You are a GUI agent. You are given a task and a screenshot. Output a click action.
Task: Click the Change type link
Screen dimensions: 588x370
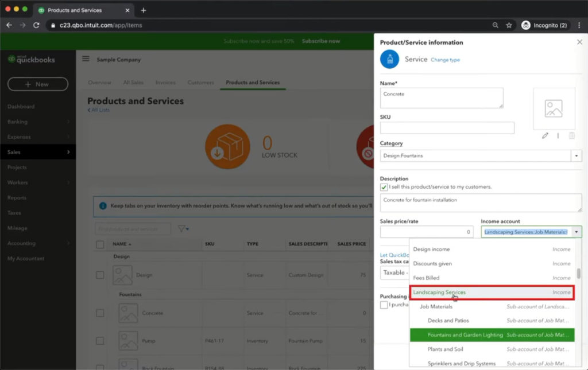click(445, 60)
